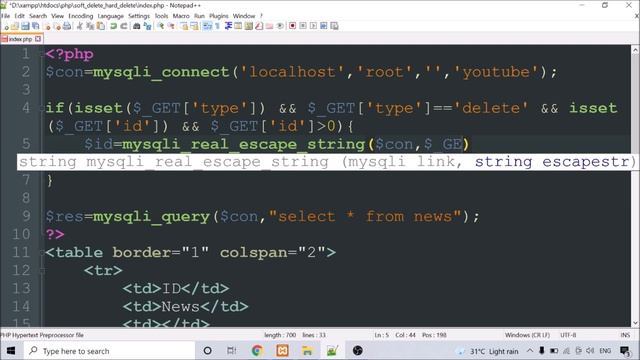Click the <td>News</td> code line
Image resolution: width=640 pixels, height=360 pixels.
click(x=185, y=307)
